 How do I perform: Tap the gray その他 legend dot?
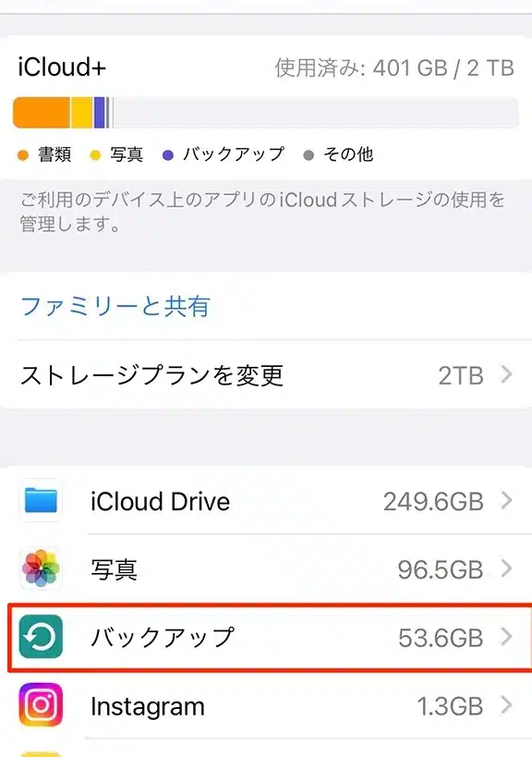coord(310,154)
